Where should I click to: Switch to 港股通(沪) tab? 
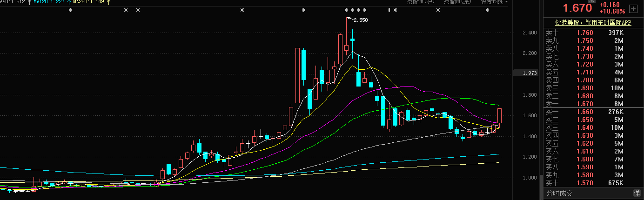coord(421,2)
